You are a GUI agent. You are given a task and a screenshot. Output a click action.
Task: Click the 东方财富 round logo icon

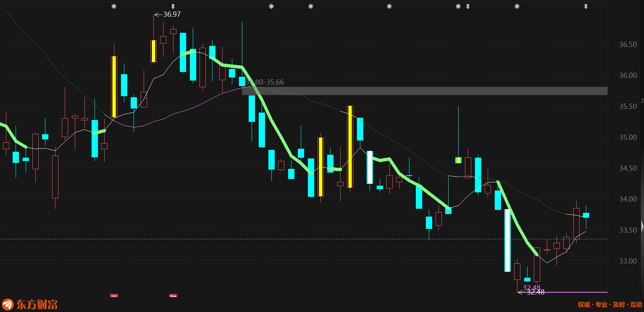8,304
